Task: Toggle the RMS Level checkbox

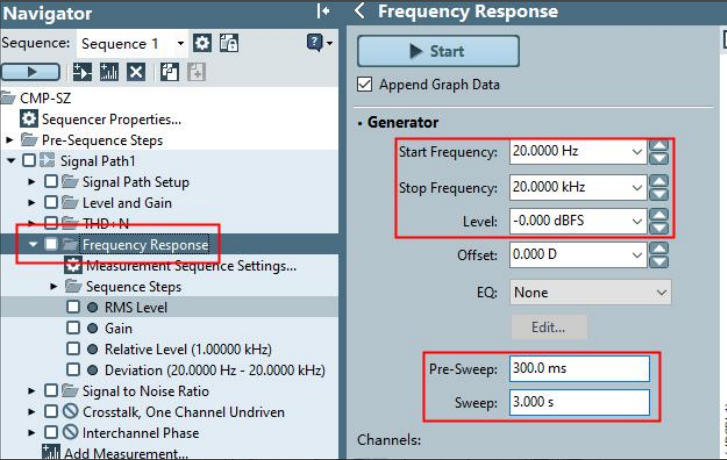Action: click(x=73, y=307)
